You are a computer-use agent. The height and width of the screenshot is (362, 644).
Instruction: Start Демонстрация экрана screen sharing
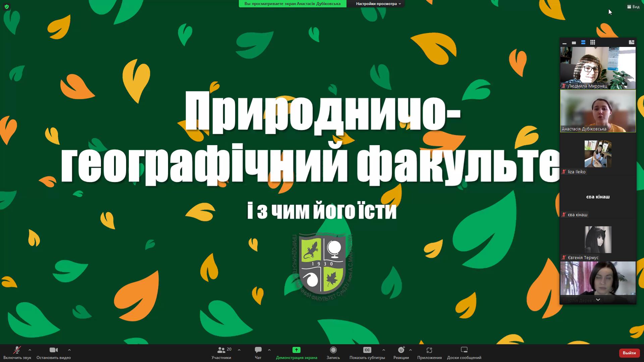(296, 353)
